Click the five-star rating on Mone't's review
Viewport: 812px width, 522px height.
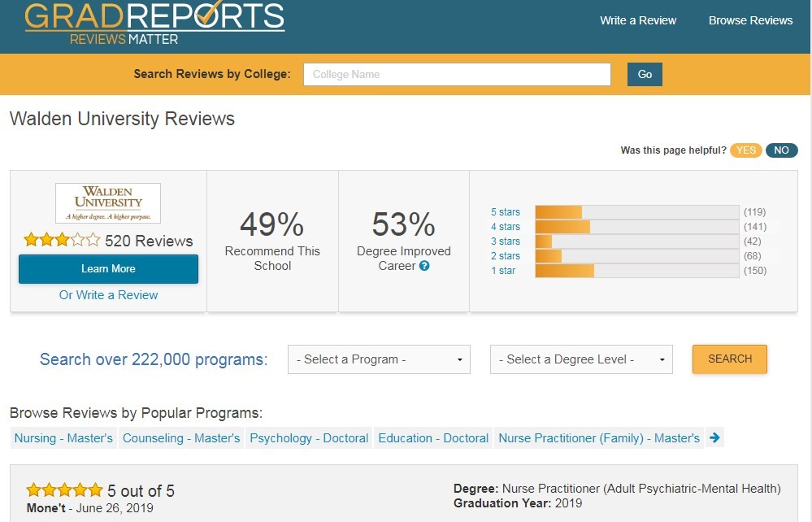[x=65, y=489]
